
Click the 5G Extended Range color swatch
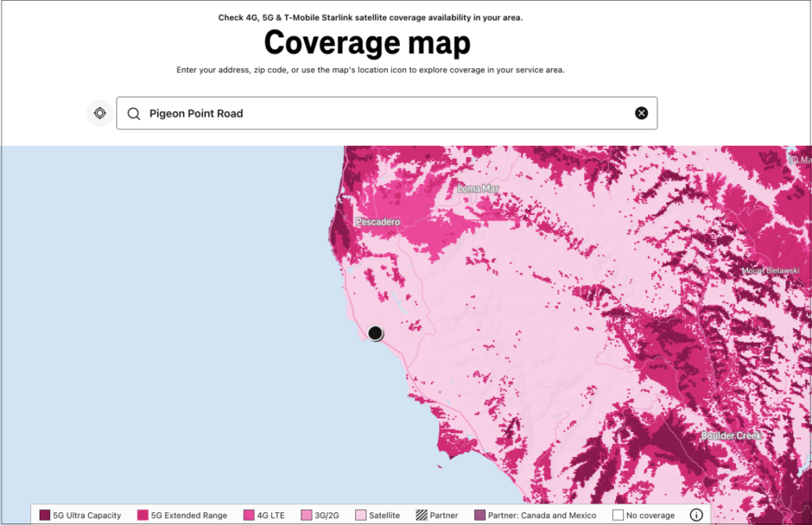tap(143, 515)
